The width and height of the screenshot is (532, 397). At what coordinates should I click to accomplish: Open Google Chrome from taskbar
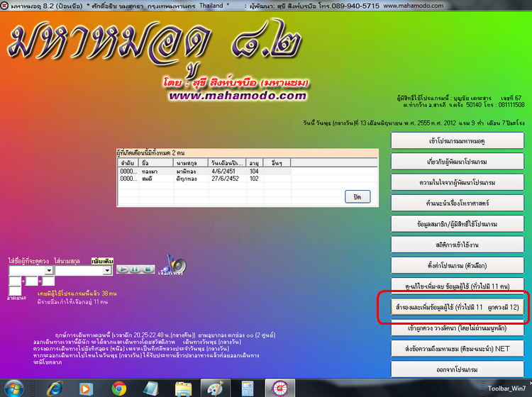click(x=118, y=388)
